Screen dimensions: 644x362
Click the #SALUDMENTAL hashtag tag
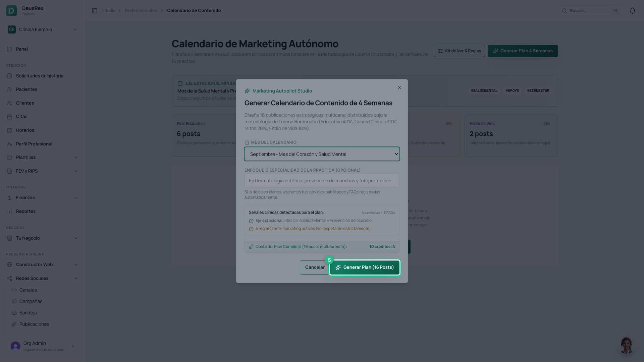tap(484, 91)
